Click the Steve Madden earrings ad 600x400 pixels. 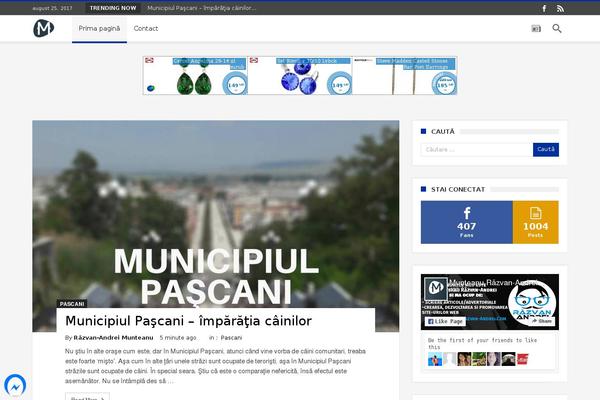click(x=404, y=76)
